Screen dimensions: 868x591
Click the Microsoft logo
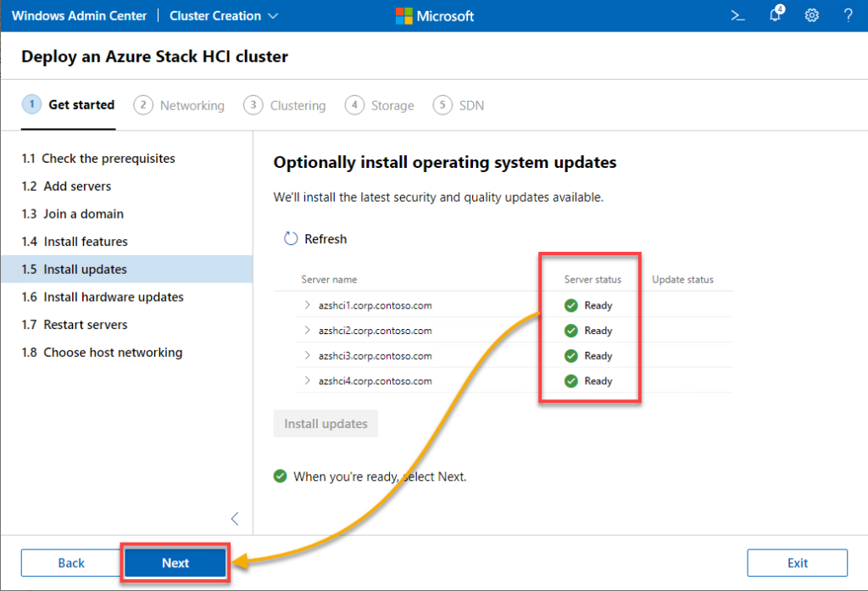pyautogui.click(x=435, y=16)
